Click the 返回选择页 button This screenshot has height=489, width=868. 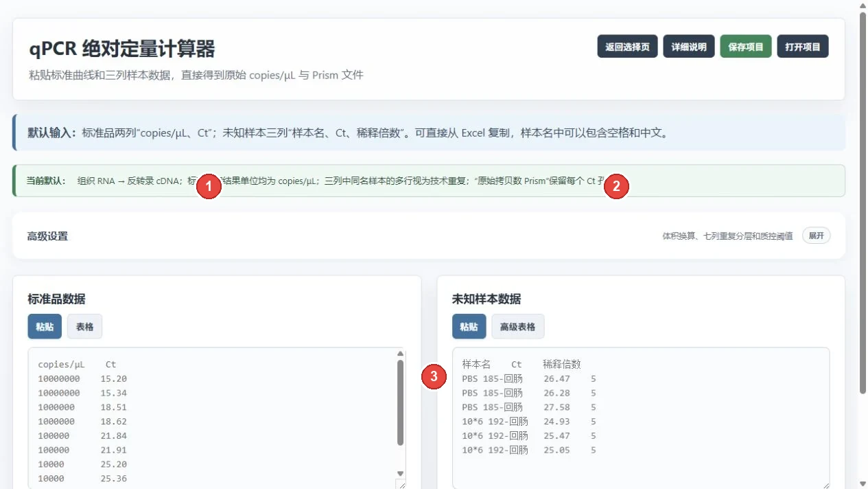click(627, 47)
